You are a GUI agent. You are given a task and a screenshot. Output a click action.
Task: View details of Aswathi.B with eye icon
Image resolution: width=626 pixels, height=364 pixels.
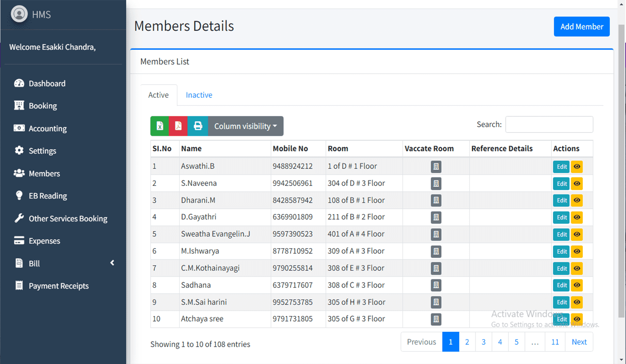[x=577, y=166]
